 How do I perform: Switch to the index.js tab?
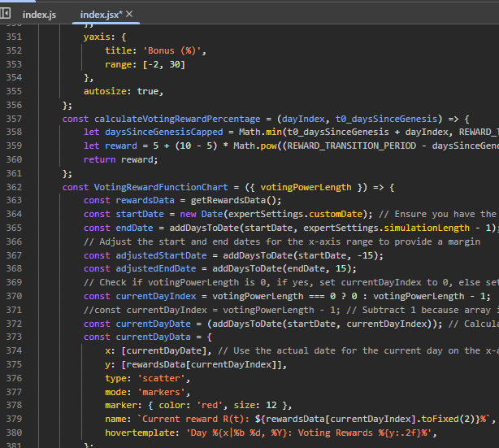click(39, 15)
